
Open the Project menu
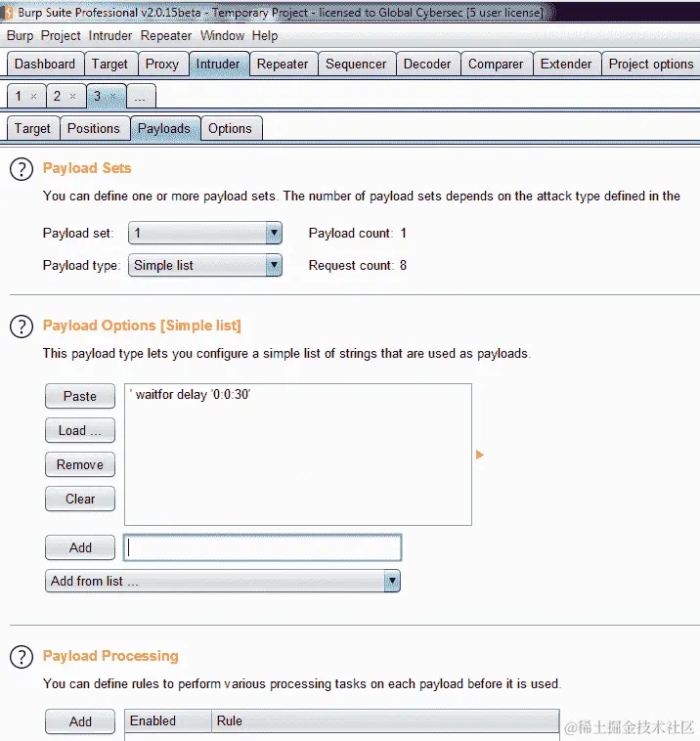coord(61,36)
